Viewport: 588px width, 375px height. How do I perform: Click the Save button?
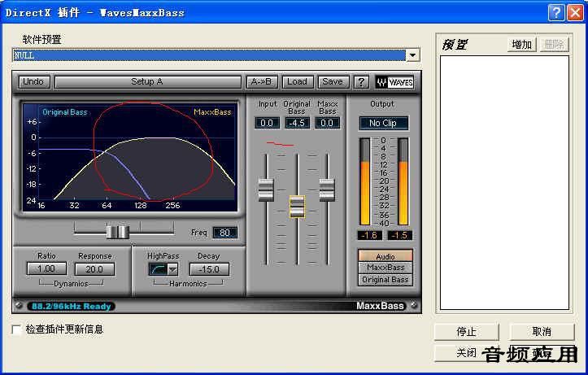tap(333, 81)
